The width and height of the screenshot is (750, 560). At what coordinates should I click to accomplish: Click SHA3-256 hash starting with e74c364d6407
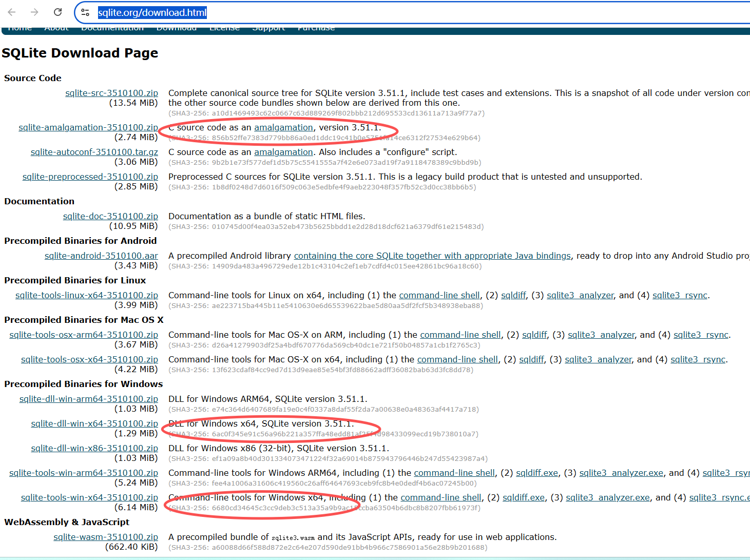[x=324, y=410]
